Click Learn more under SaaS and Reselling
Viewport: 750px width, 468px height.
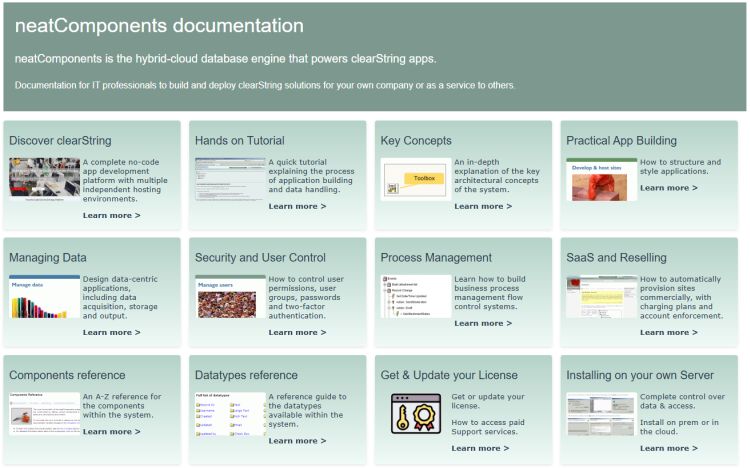point(669,332)
